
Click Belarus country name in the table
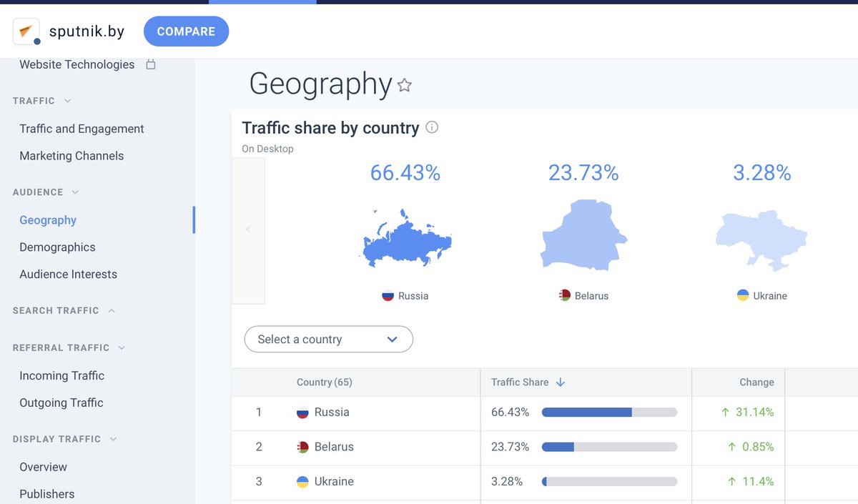coord(334,447)
